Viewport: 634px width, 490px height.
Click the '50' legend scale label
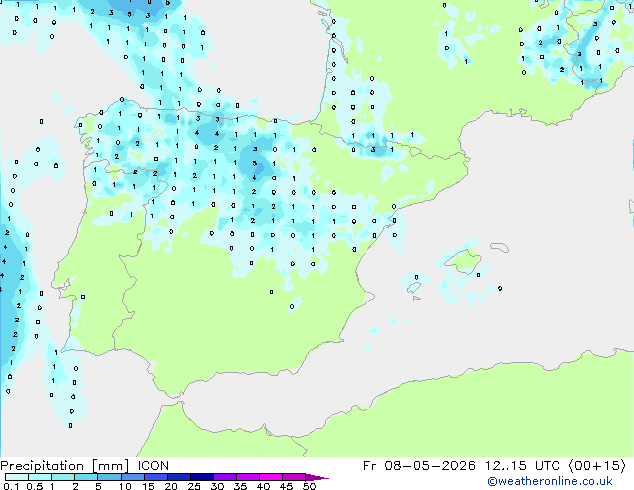[x=309, y=486]
